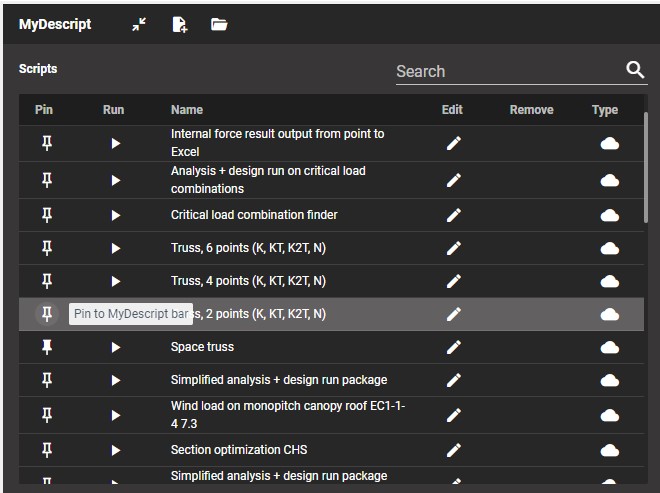The height and width of the screenshot is (493, 660).
Task: Pin Internal force result output script
Action: [x=47, y=144]
